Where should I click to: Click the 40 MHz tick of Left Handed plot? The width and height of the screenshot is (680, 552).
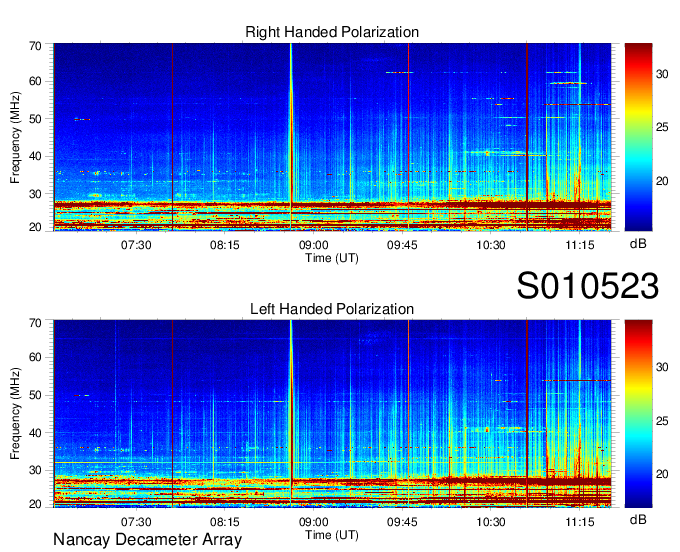pyautogui.click(x=35, y=433)
